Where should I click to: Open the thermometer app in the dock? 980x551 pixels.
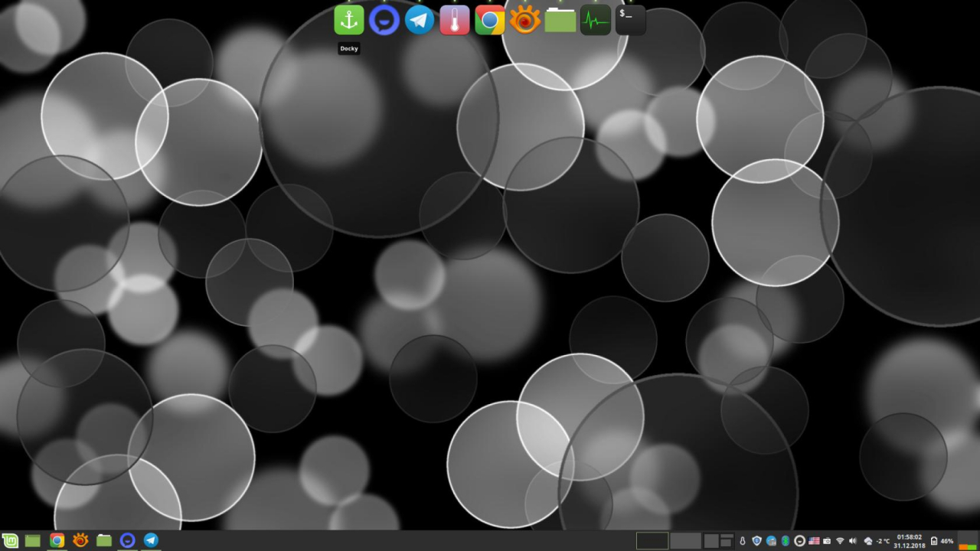tap(455, 20)
